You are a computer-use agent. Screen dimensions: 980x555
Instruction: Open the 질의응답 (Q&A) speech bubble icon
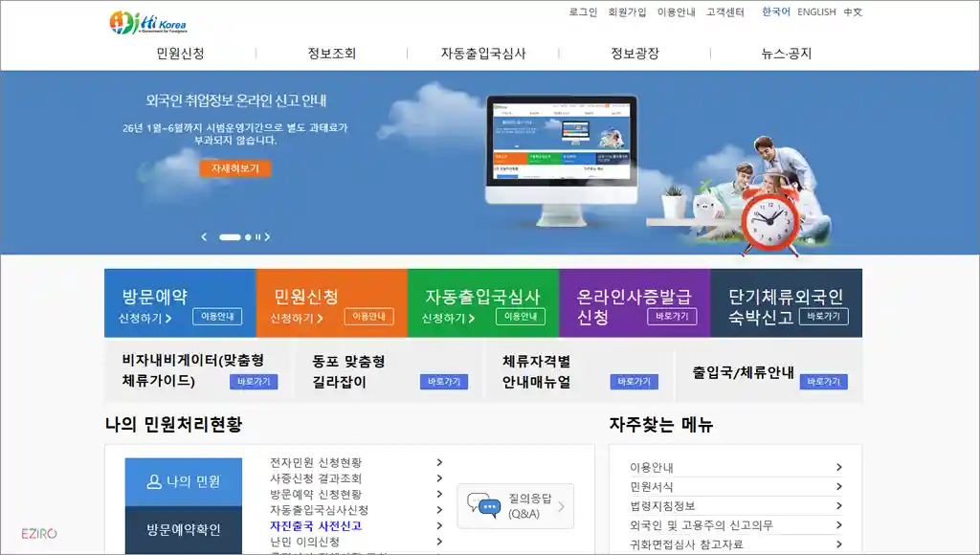coord(483,504)
